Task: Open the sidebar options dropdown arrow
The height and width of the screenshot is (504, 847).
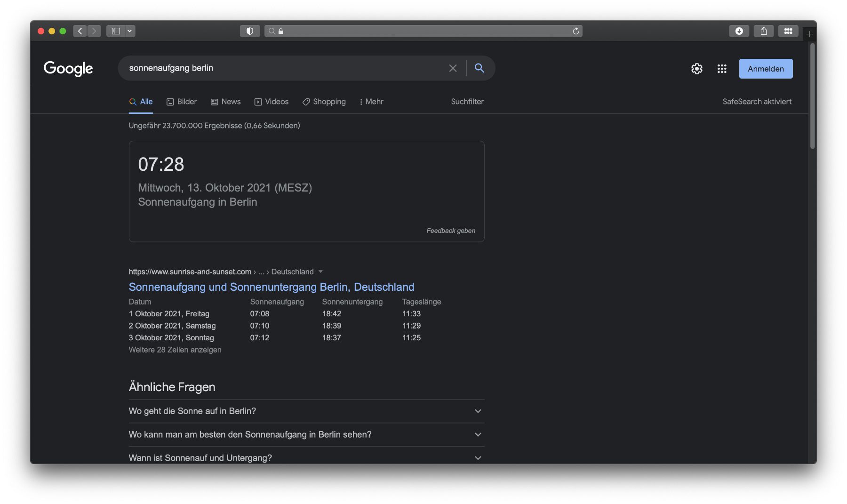Action: tap(129, 31)
